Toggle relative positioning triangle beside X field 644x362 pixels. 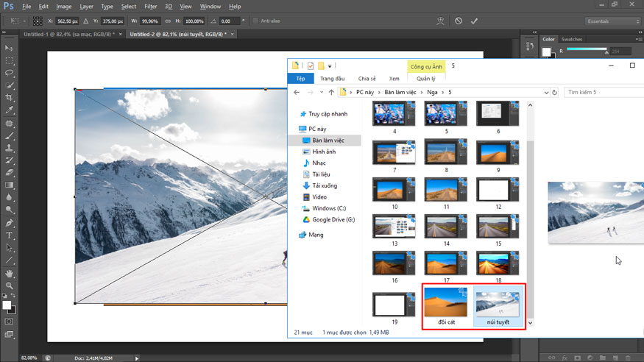click(x=87, y=21)
